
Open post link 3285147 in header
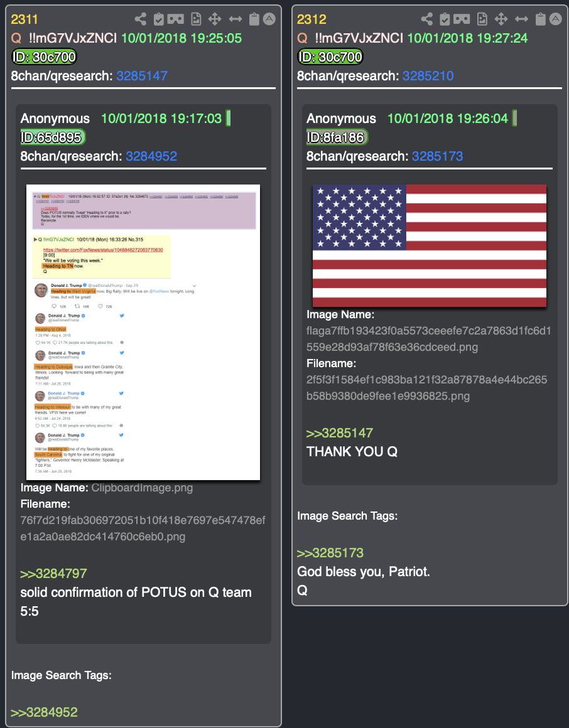pyautogui.click(x=142, y=76)
